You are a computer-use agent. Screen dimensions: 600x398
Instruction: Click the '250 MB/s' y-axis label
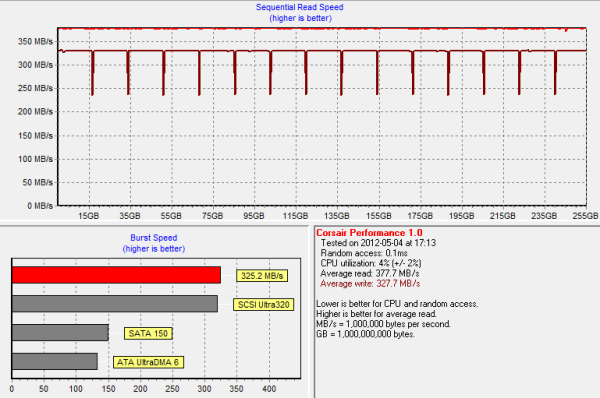35,88
